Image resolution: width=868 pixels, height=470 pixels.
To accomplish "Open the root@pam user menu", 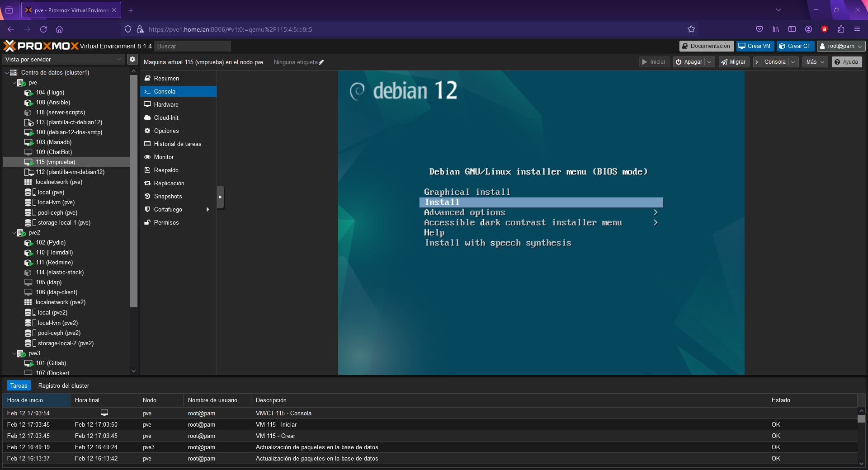I will pyautogui.click(x=841, y=46).
